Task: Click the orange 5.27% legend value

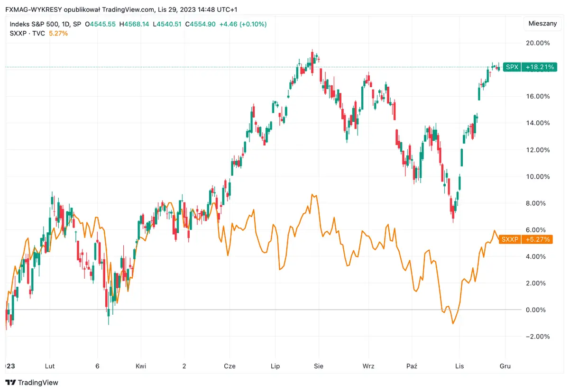Action: coord(58,34)
